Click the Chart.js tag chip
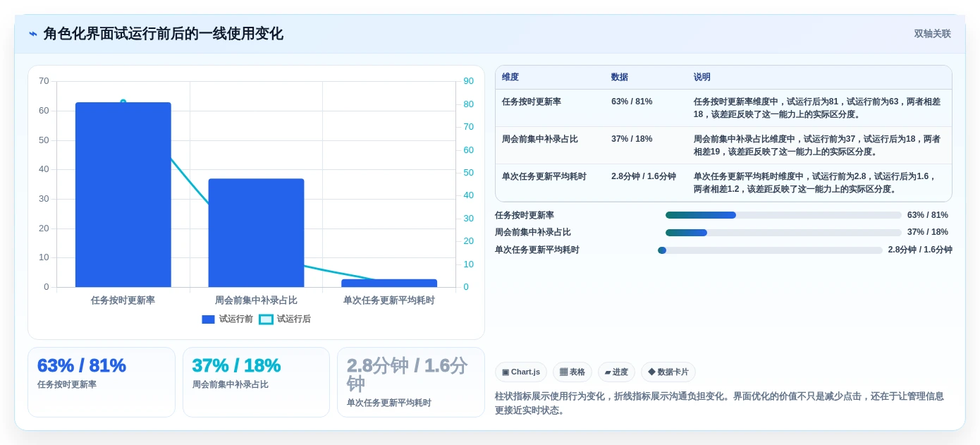 [x=521, y=372]
